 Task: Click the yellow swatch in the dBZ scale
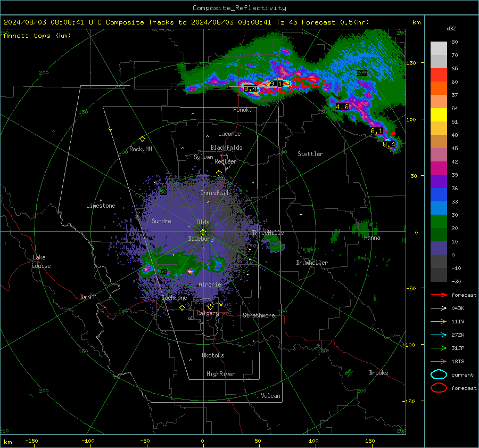pyautogui.click(x=439, y=115)
